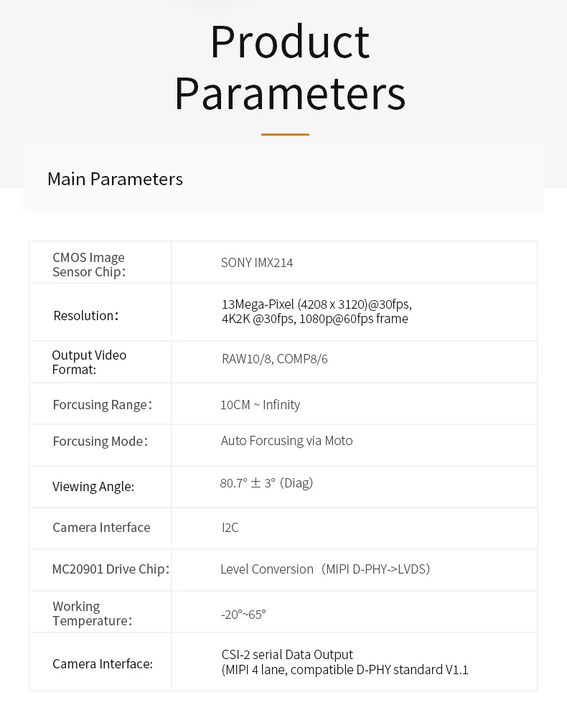Click the Product Parameters heading
This screenshot has height=728, width=567.
290,67
